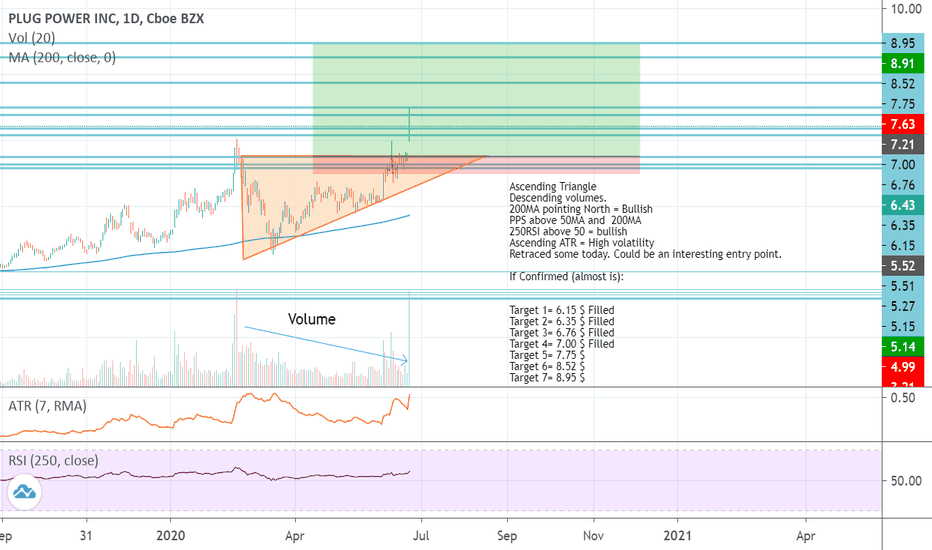Click the 'PPS above 50MA and 200MA' note
The width and height of the screenshot is (932, 550).
pos(575,220)
